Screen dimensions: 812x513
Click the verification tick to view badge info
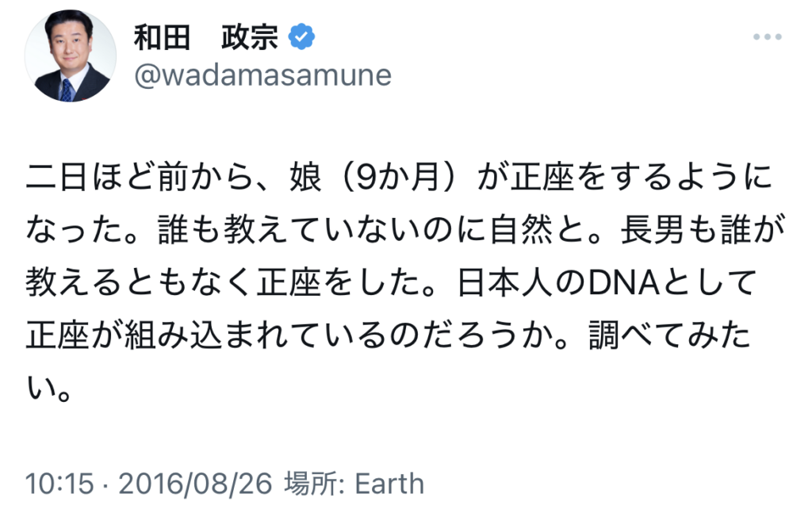click(x=301, y=34)
